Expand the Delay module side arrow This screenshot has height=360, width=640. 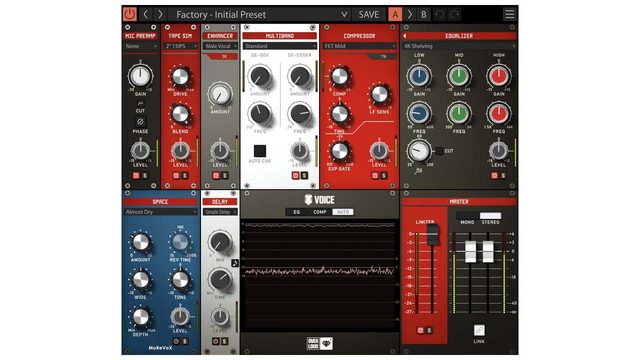(235, 263)
